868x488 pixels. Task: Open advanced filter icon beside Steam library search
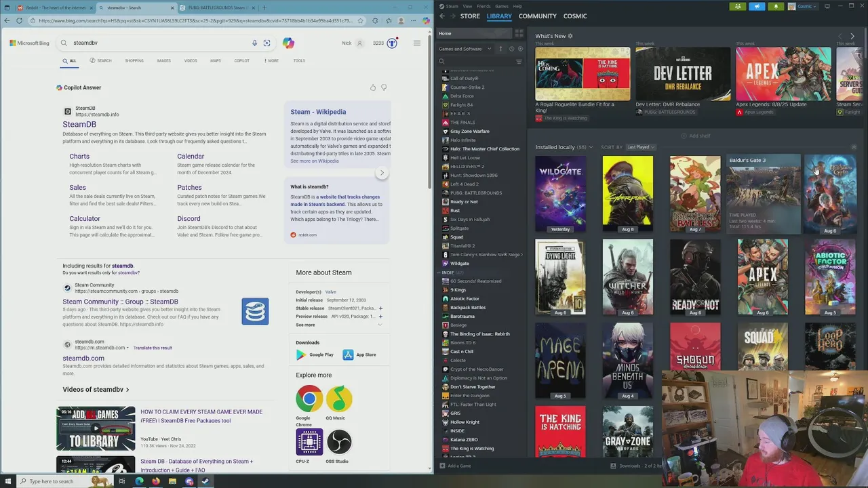pos(519,62)
